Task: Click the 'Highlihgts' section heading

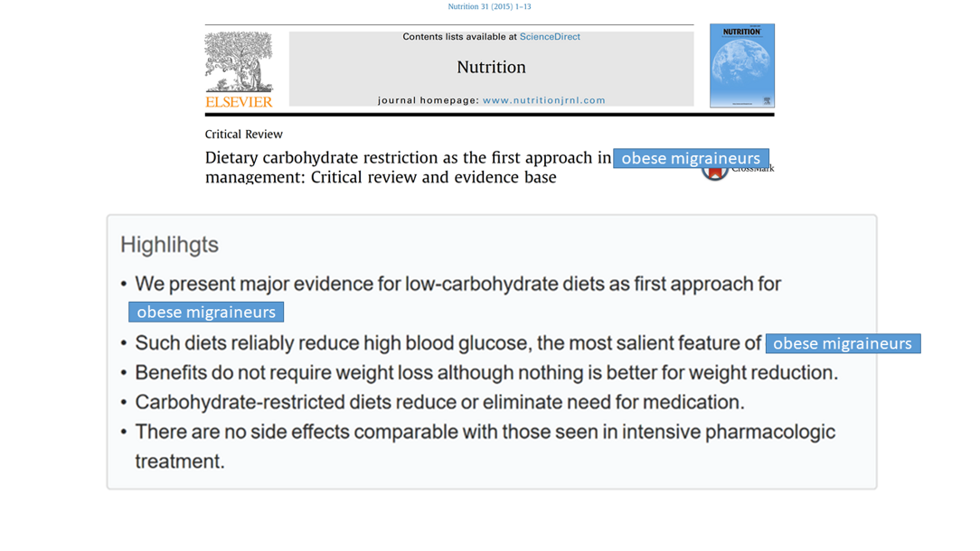Action: 169,245
